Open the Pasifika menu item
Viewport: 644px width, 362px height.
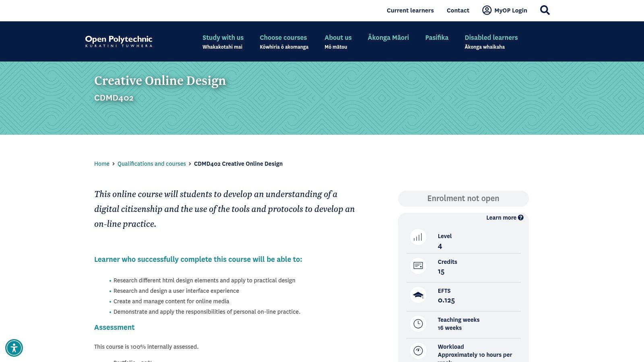click(437, 37)
